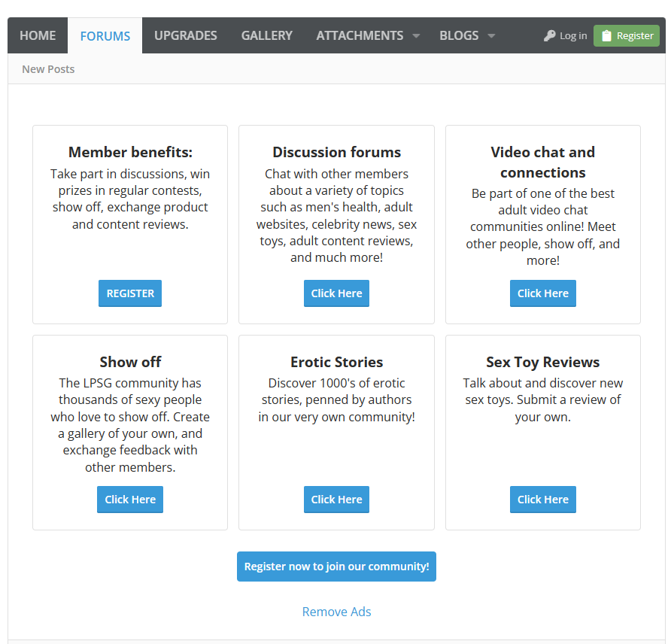This screenshot has height=644, width=671.
Task: Go to the Upgrades tab
Action: tap(186, 35)
